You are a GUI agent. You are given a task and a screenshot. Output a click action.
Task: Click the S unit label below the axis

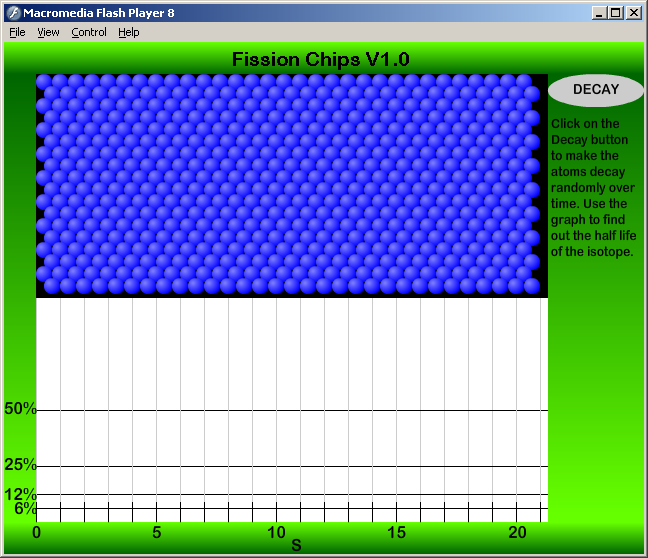click(296, 546)
